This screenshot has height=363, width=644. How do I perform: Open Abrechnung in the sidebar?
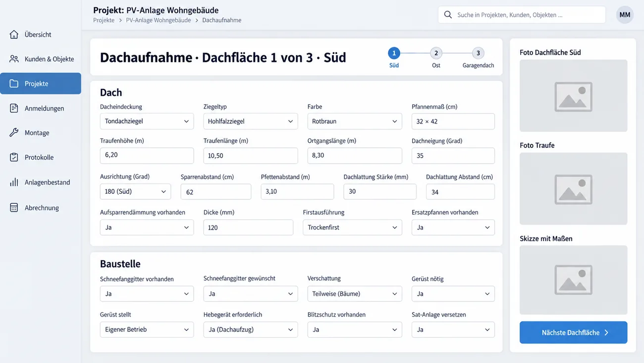pos(41,208)
